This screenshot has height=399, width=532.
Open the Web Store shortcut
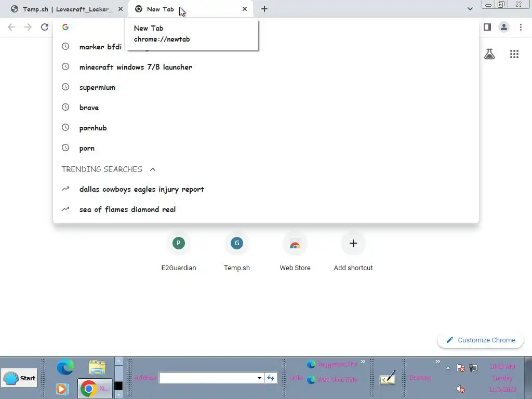tap(295, 252)
